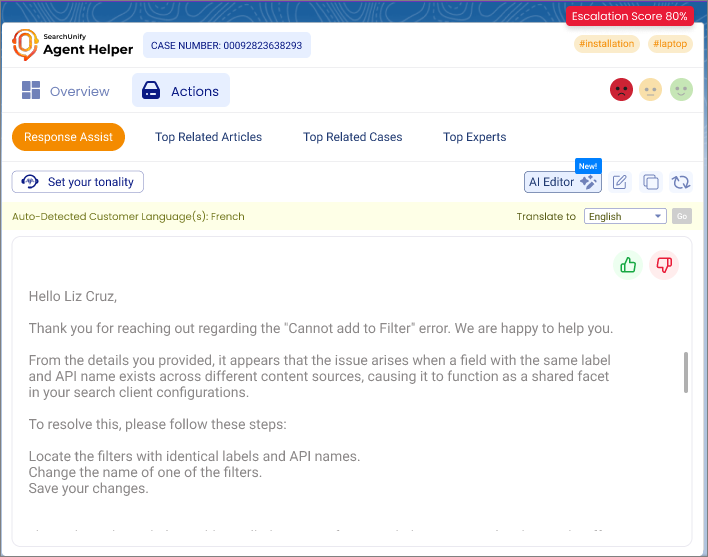Viewport: 708px width, 557px height.
Task: Open the Translate to language dropdown
Action: tap(624, 216)
